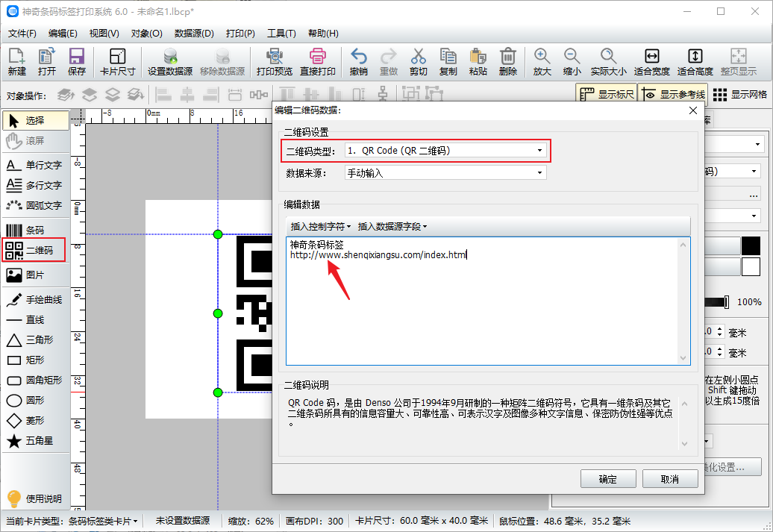Open the 文件(F) menu
This screenshot has width=773, height=532.
[x=22, y=34]
